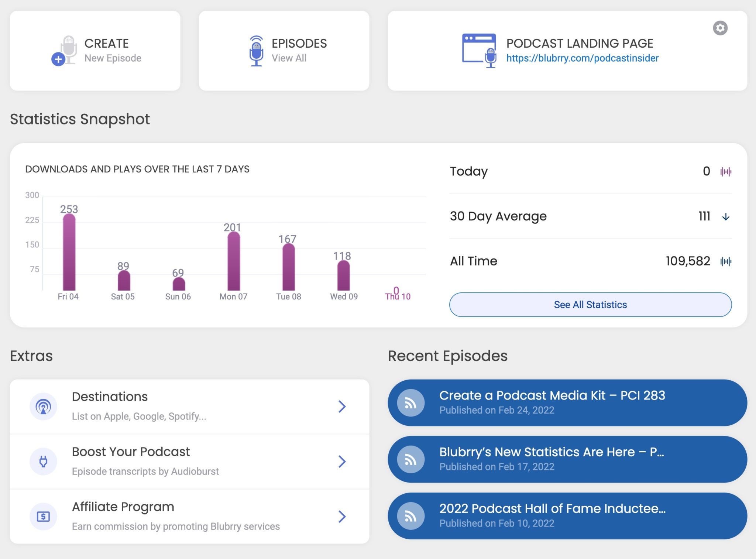The height and width of the screenshot is (559, 756).
Task: Expand the Destinations row chevron
Action: (x=342, y=407)
